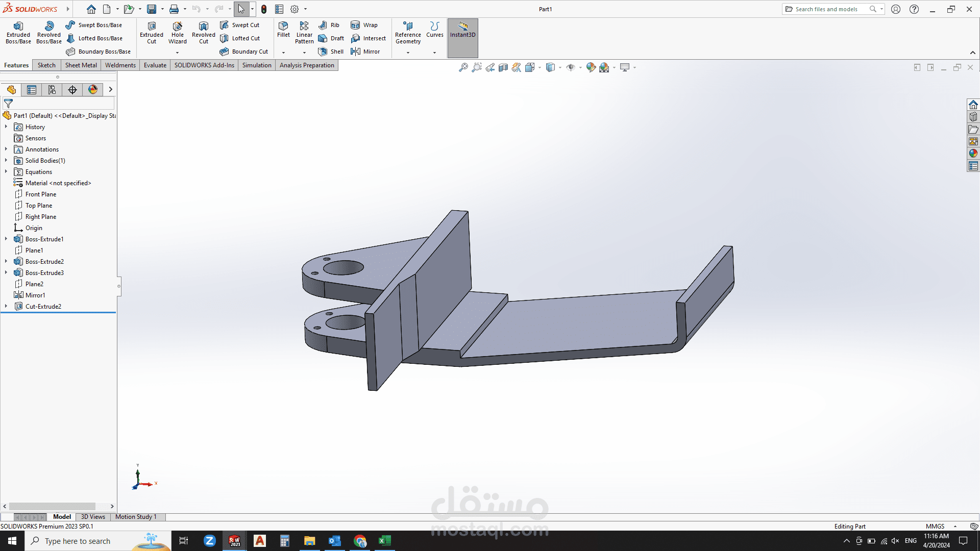
Task: Open the MMGS unit system menu
Action: click(x=942, y=527)
